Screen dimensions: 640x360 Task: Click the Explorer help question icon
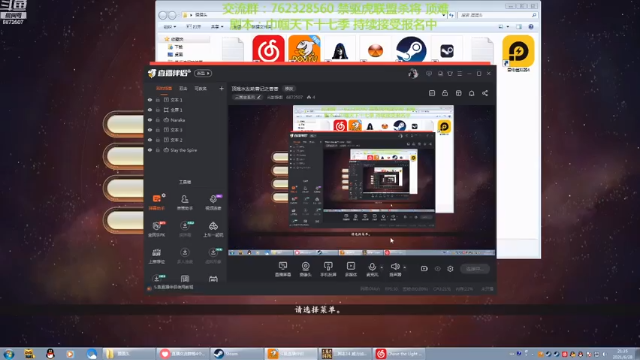(x=531, y=27)
